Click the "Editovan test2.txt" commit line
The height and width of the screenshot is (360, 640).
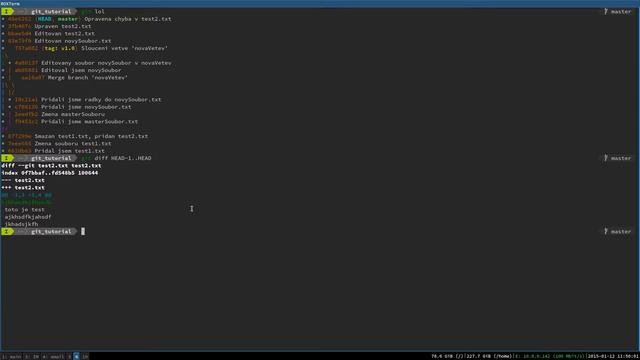coord(48,33)
